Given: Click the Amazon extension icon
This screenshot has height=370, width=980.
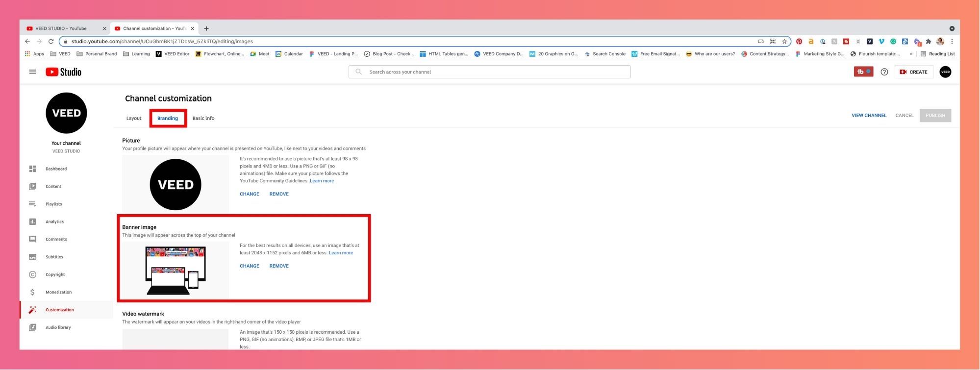Looking at the screenshot, I should (x=811, y=42).
